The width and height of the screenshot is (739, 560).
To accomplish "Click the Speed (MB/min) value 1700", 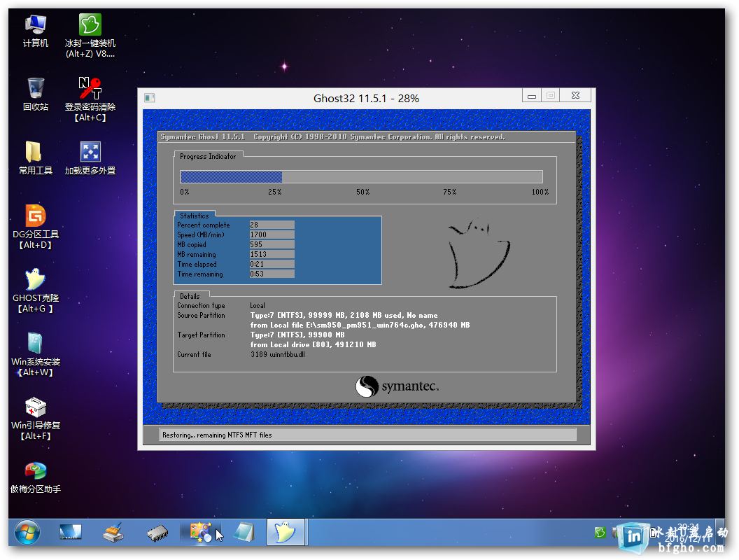I will tap(272, 234).
